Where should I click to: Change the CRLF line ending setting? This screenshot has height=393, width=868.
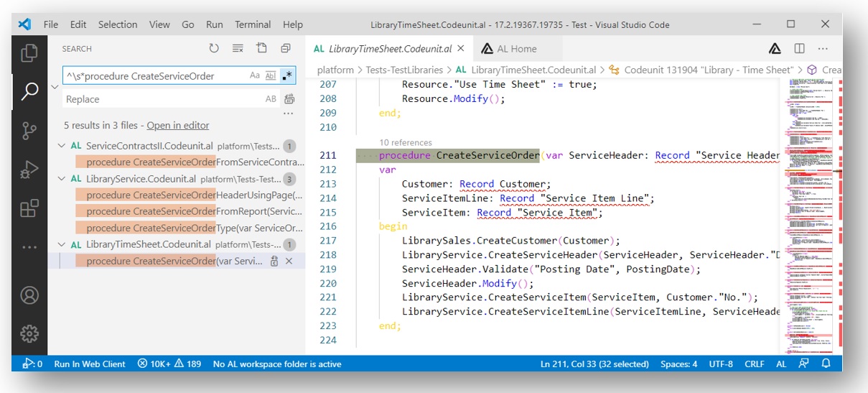coord(755,364)
